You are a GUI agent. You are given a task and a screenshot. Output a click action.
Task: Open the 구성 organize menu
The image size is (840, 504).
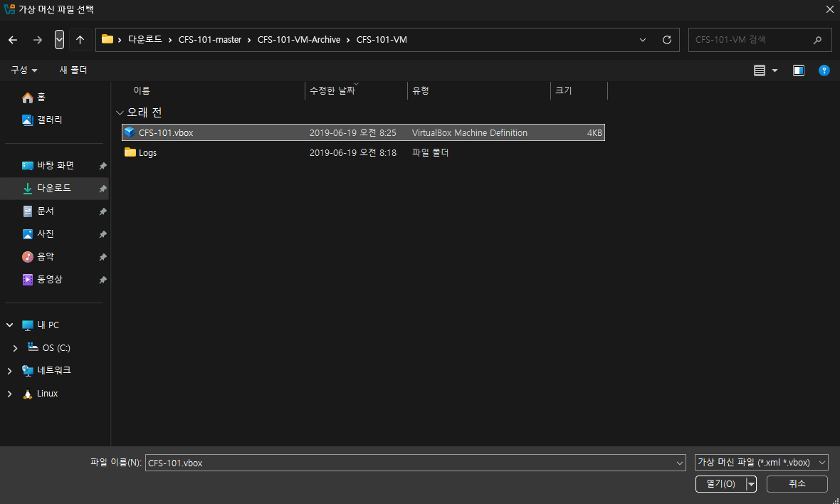pyautogui.click(x=24, y=70)
